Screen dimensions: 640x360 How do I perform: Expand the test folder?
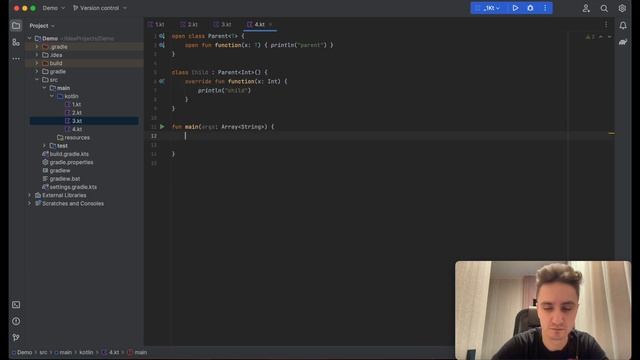[44, 146]
